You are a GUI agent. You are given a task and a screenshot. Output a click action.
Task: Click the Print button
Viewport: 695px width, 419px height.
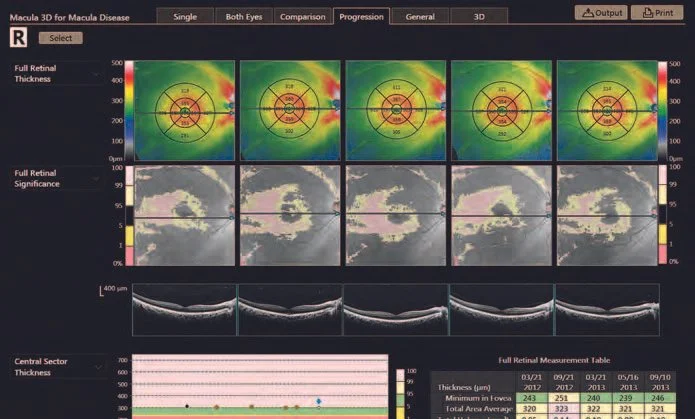click(x=657, y=13)
